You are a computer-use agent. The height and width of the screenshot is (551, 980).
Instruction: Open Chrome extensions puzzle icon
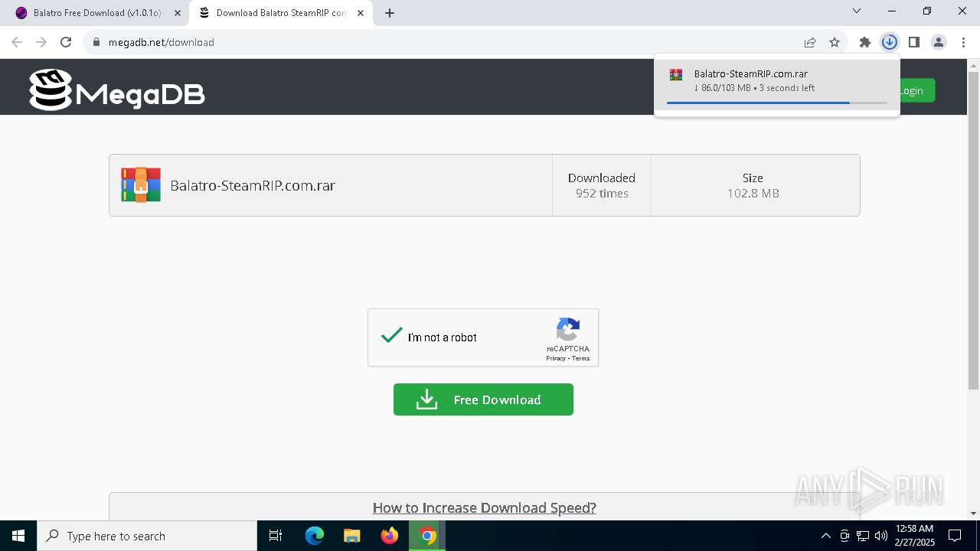point(865,42)
